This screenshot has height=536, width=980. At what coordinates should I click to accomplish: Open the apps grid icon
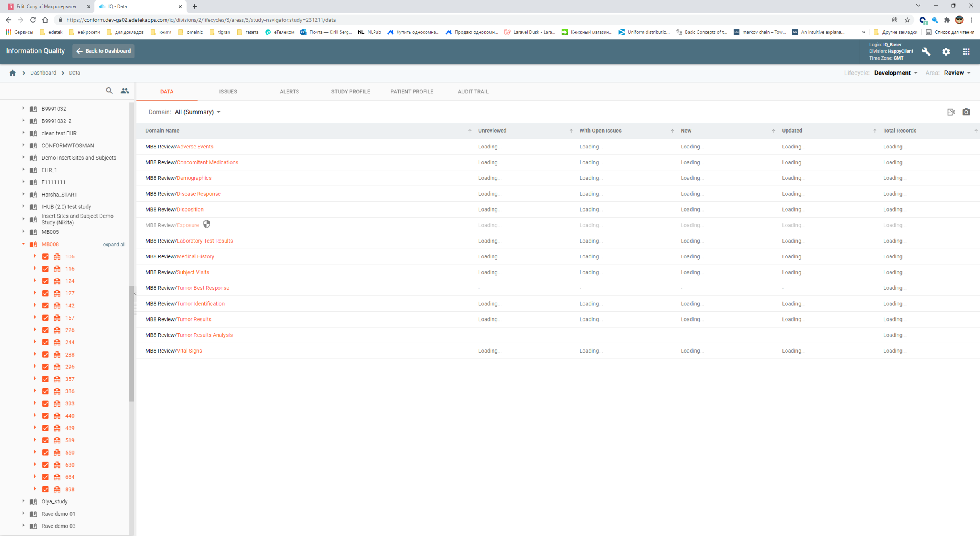[x=966, y=52]
